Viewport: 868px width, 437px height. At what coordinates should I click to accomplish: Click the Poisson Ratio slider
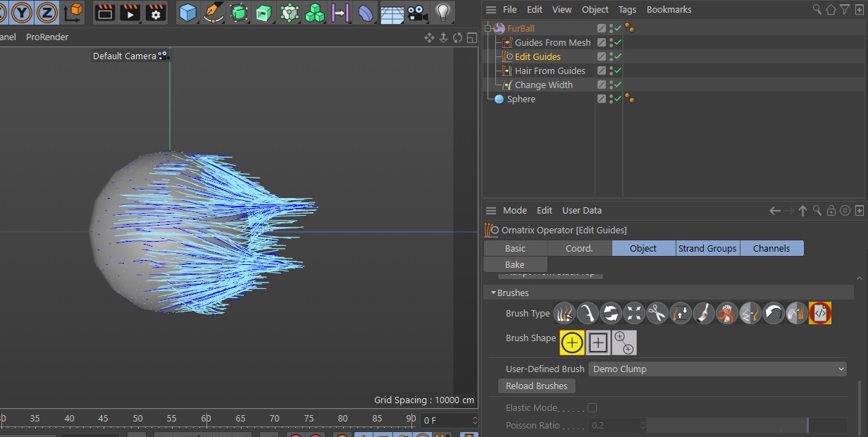[x=747, y=426]
